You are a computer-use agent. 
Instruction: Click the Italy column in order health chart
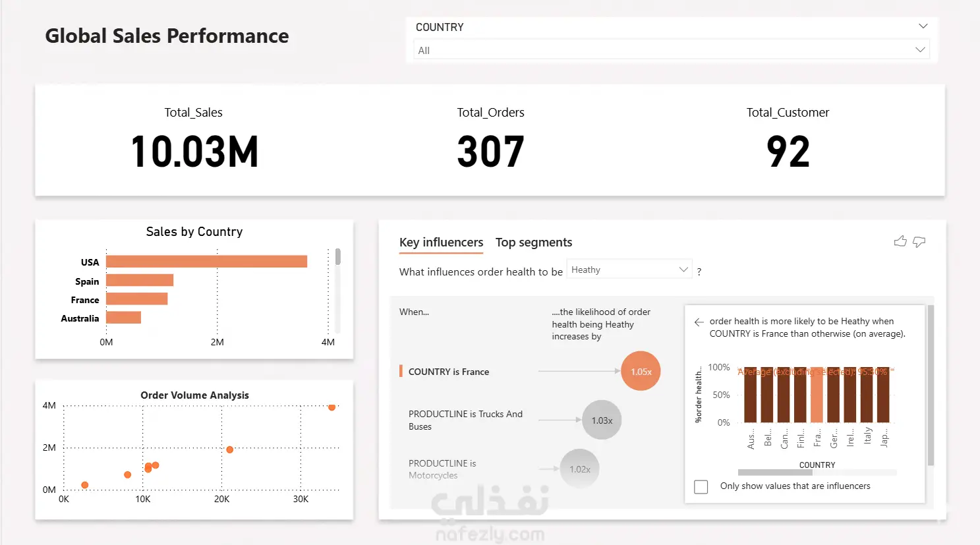867,395
